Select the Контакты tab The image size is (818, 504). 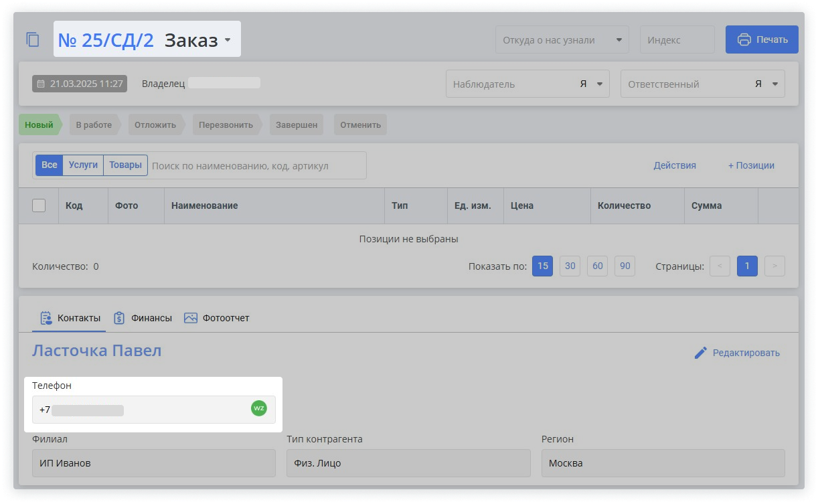[x=70, y=318]
